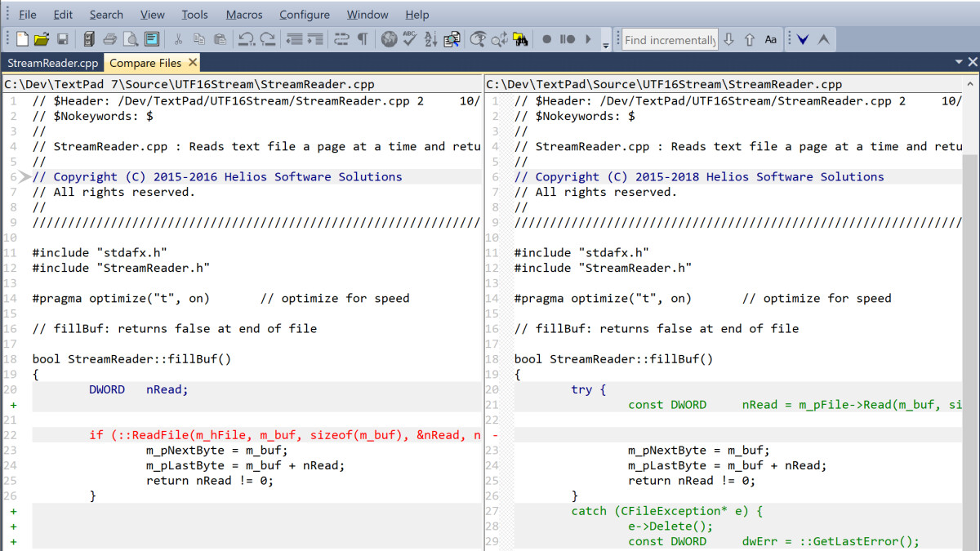This screenshot has width=980, height=551.
Task: Undo the last edit
Action: coord(245,39)
